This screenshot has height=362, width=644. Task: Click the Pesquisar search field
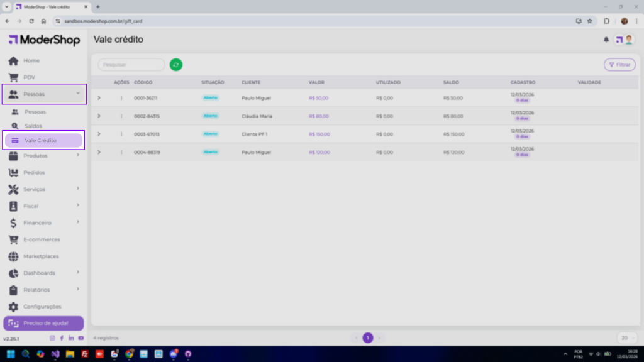point(131,65)
